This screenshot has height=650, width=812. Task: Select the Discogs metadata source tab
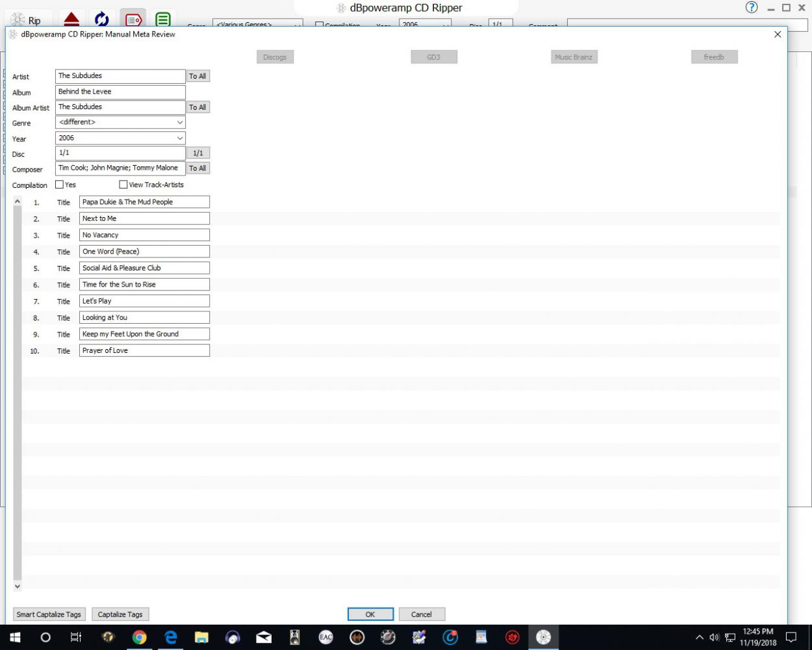275,57
